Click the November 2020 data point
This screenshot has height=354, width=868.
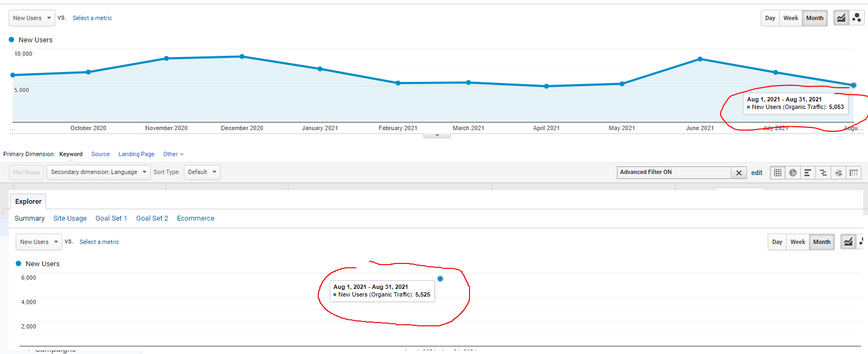pyautogui.click(x=166, y=59)
